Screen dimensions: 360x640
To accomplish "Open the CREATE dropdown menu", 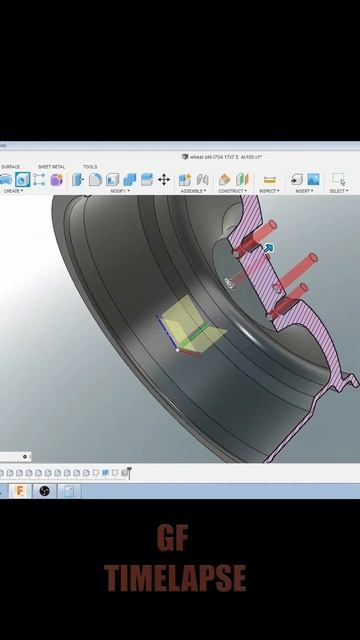I will (x=13, y=191).
